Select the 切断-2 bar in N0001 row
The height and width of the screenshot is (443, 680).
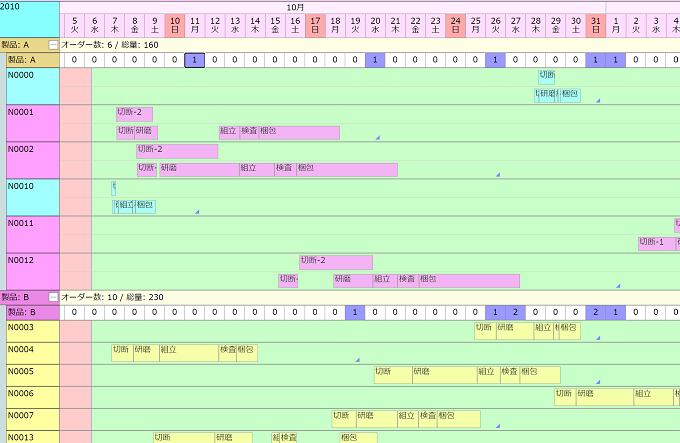coord(134,114)
